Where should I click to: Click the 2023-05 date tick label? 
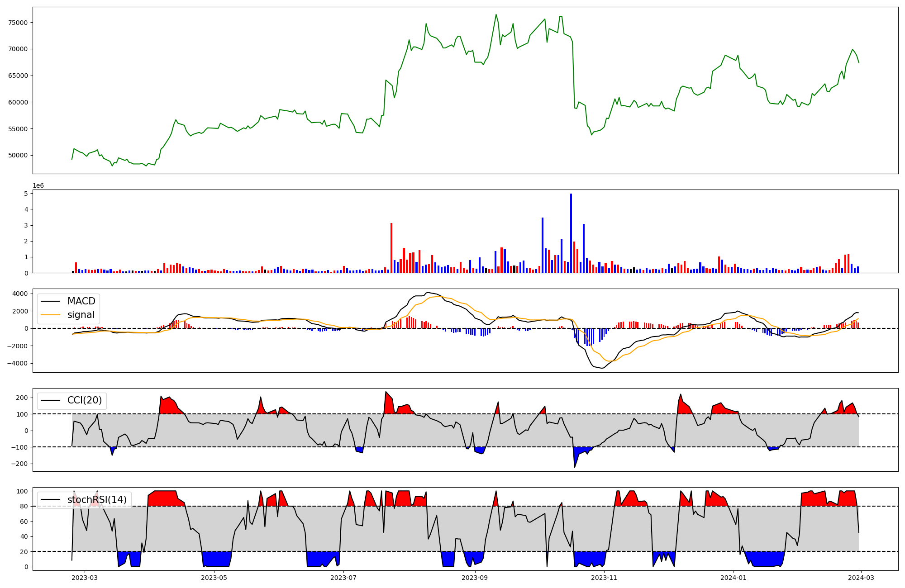click(x=214, y=578)
